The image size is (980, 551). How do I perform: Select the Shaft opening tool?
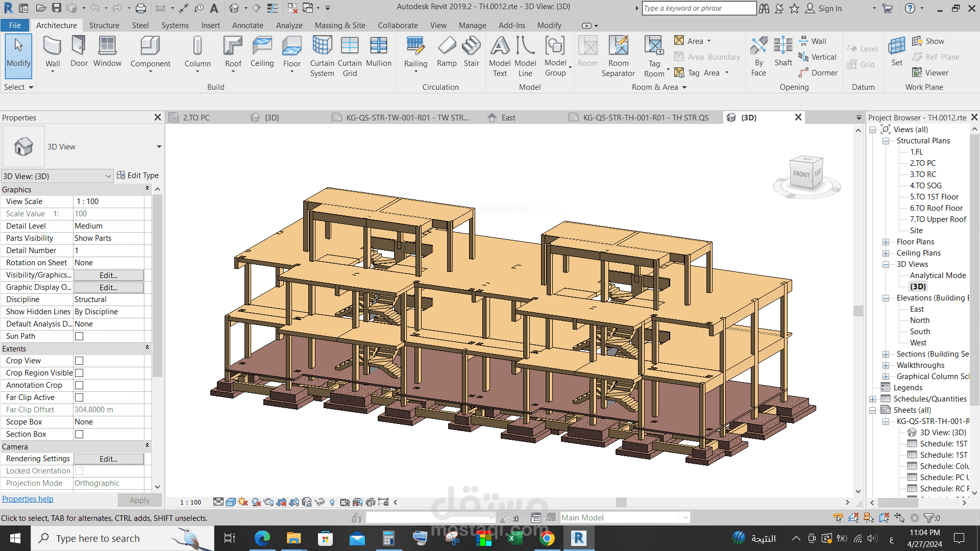point(783,52)
